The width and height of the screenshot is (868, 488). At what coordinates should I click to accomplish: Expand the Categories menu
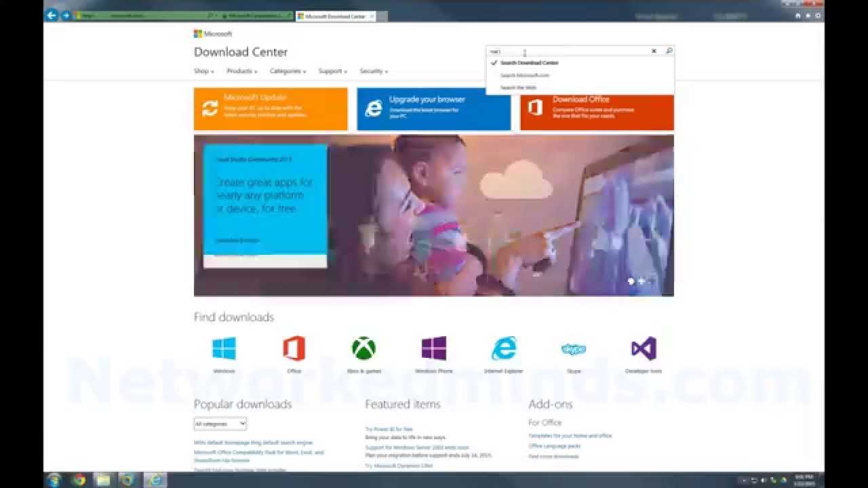pos(288,71)
